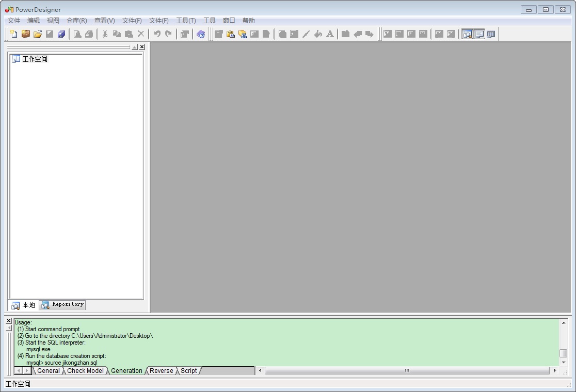Open the 仓库(R) menu
The image size is (576, 392).
click(77, 21)
